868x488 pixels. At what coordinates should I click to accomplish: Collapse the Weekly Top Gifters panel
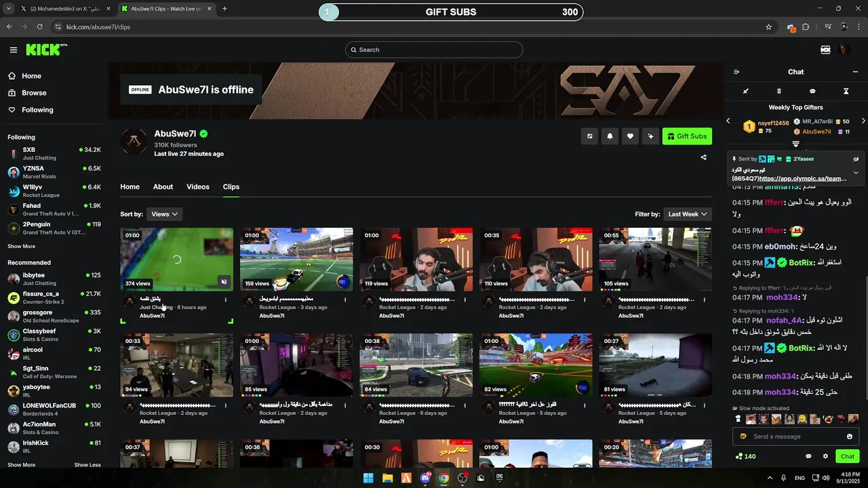coord(795,144)
